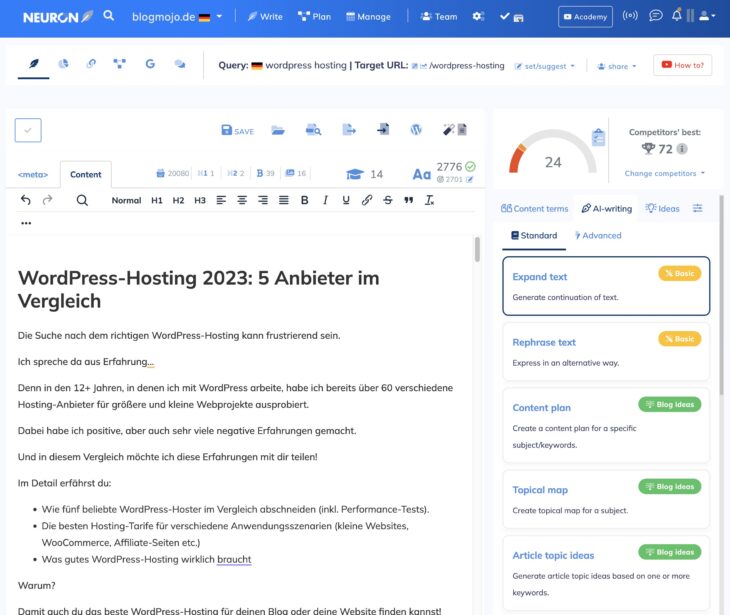The width and height of the screenshot is (730, 615).
Task: Open the Google G icon view
Action: tap(150, 63)
